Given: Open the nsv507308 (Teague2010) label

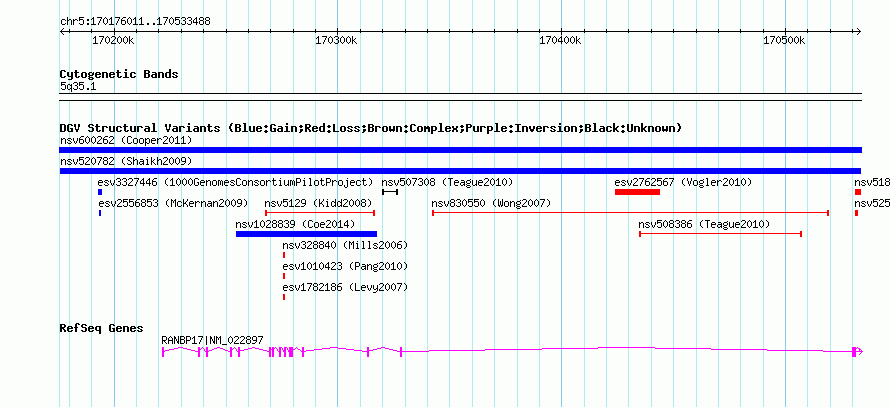Looking at the screenshot, I should click(447, 182).
